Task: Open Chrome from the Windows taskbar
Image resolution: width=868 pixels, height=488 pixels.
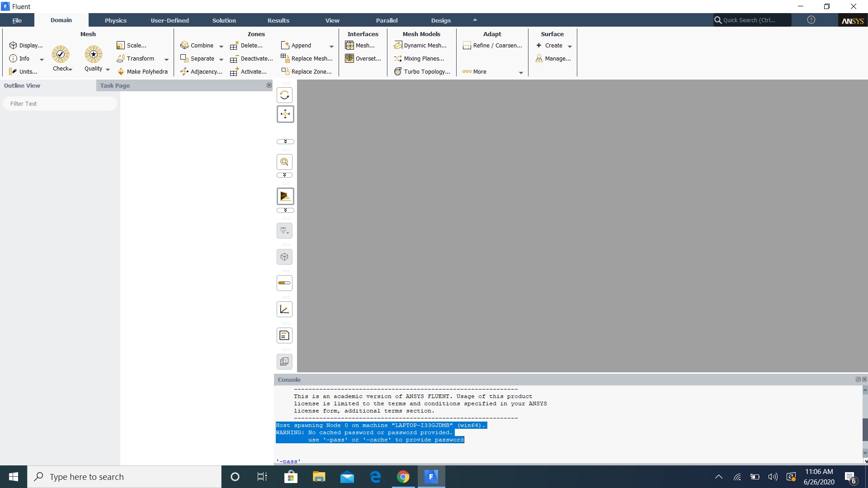Action: 403,477
